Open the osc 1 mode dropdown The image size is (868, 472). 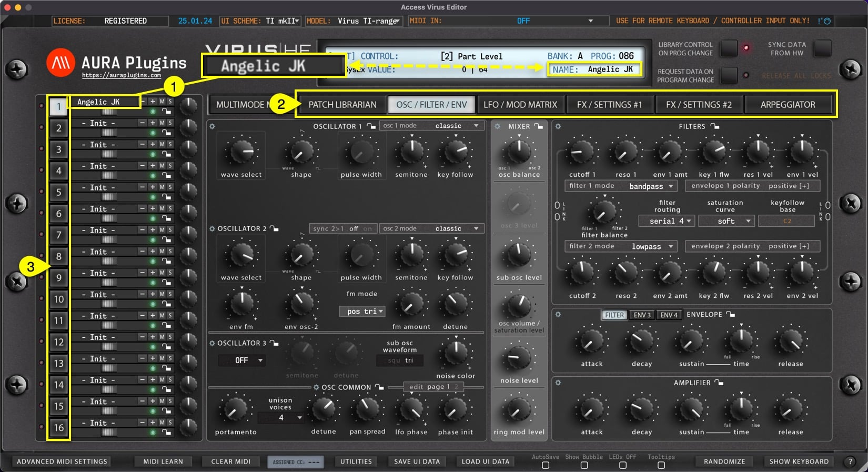coord(431,126)
